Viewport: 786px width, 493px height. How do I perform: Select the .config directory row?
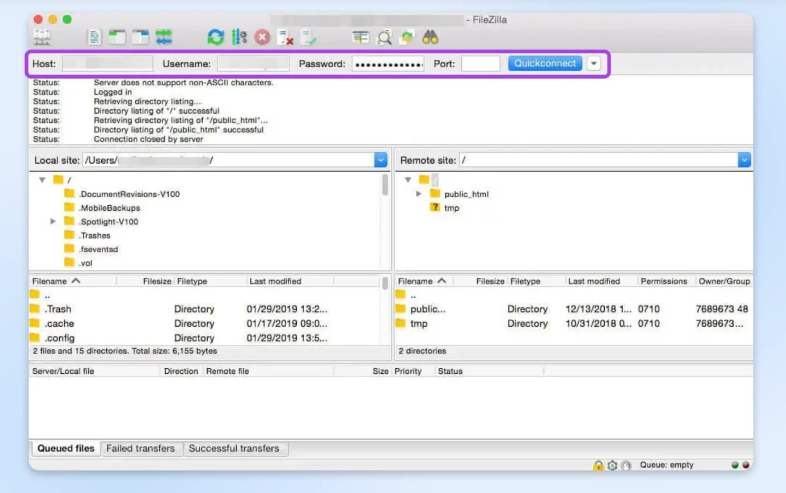pyautogui.click(x=206, y=338)
